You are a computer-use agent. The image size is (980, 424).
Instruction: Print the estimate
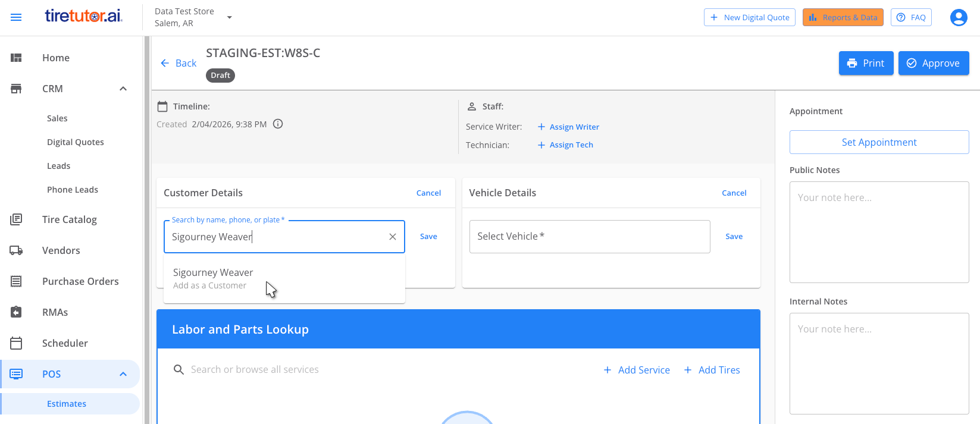coord(866,63)
